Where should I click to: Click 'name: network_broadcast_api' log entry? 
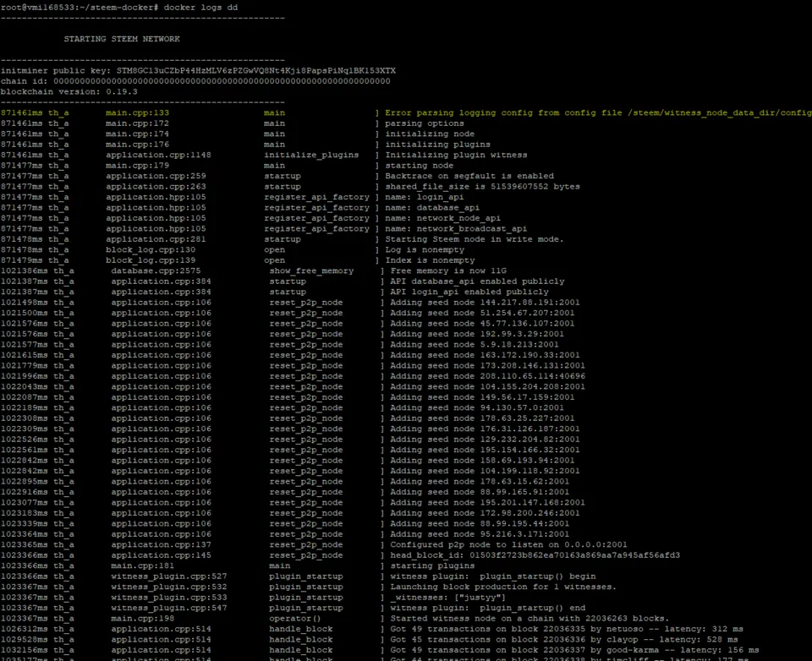pos(456,229)
